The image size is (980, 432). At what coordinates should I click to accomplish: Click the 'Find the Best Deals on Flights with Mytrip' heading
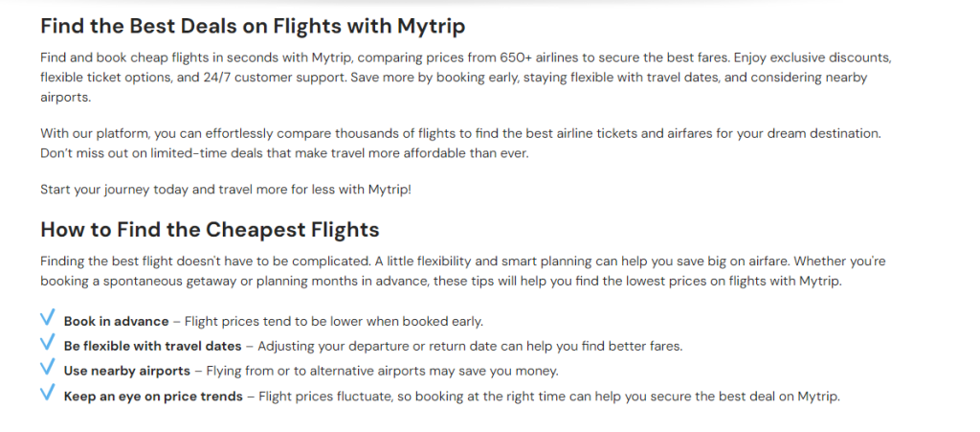253,26
